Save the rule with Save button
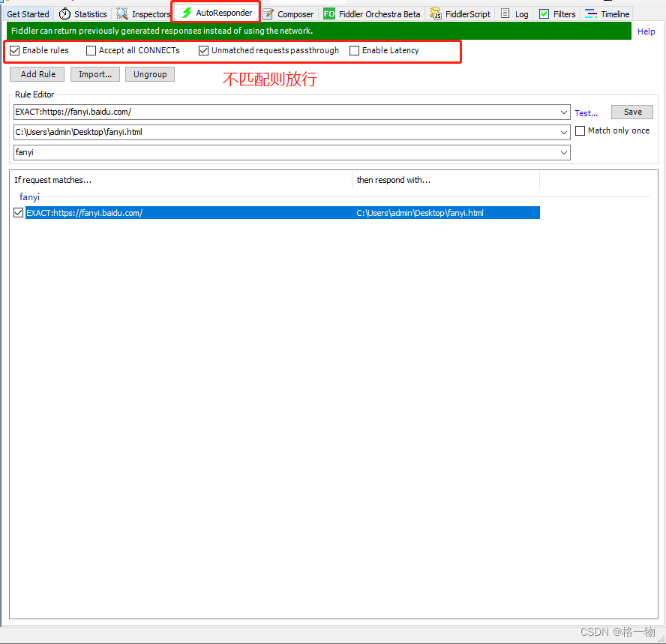 tap(632, 112)
